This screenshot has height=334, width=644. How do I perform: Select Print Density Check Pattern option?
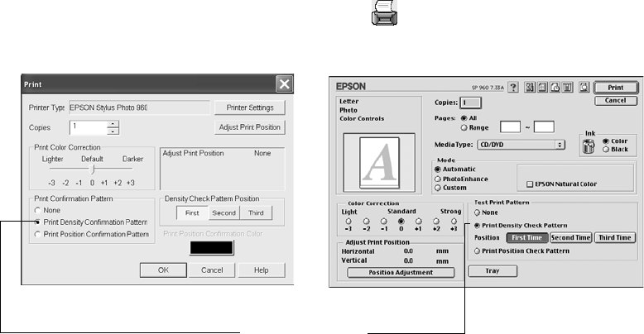478,225
